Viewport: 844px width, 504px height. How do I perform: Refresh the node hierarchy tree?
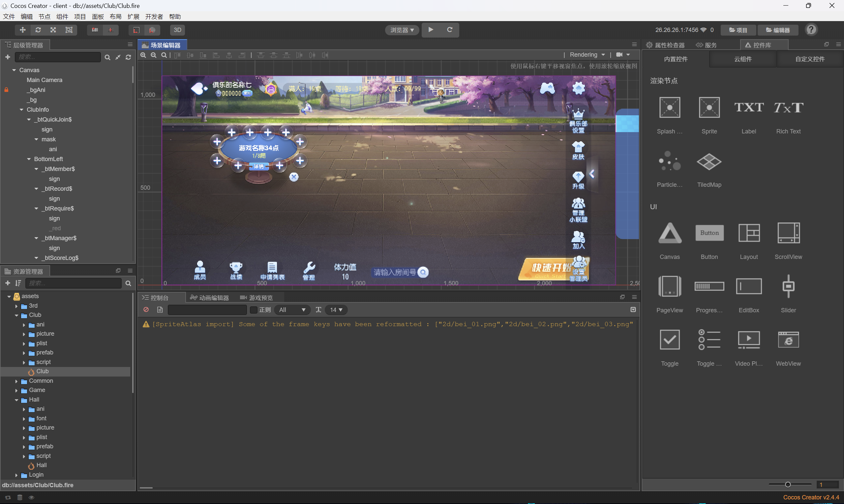(x=128, y=57)
